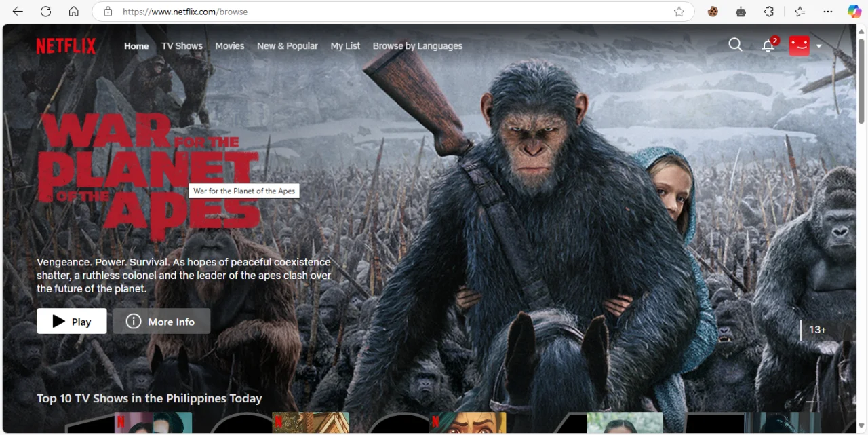Open the Favorites list icon

coord(800,12)
